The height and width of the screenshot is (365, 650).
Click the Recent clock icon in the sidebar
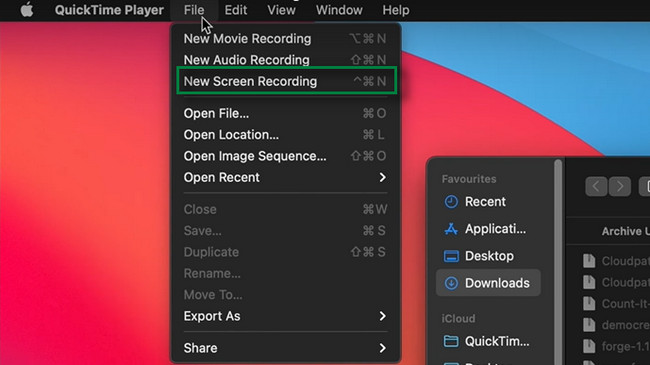tap(451, 202)
